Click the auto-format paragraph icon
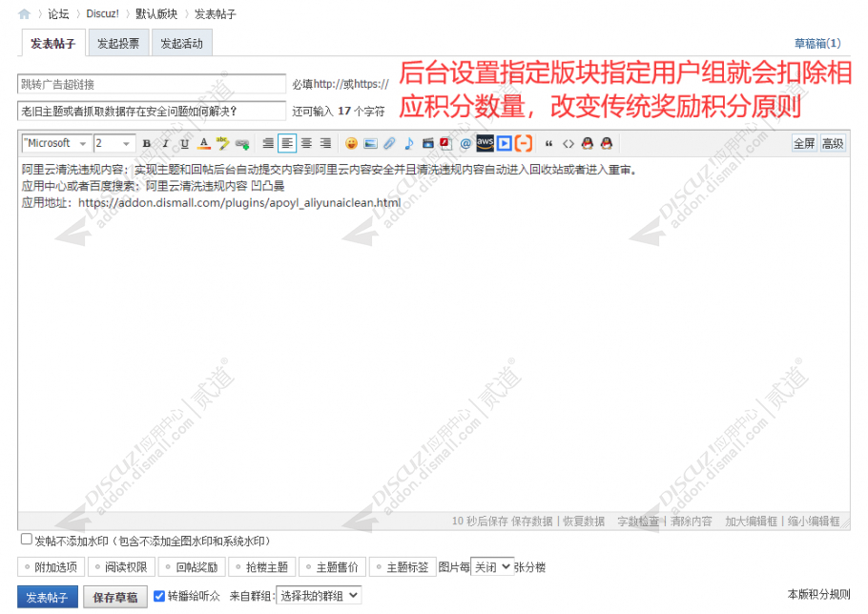This screenshot has width=868, height=614. point(268,144)
